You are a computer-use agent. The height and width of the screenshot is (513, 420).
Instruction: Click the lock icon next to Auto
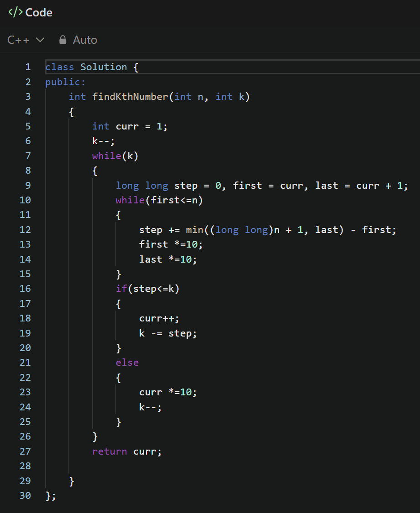[63, 40]
